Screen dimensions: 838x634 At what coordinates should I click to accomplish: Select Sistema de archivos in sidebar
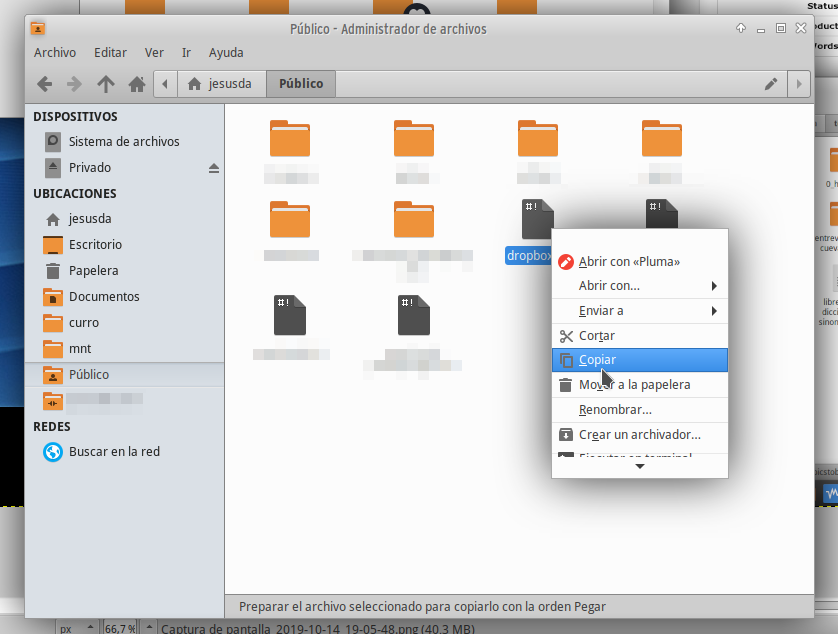click(123, 142)
